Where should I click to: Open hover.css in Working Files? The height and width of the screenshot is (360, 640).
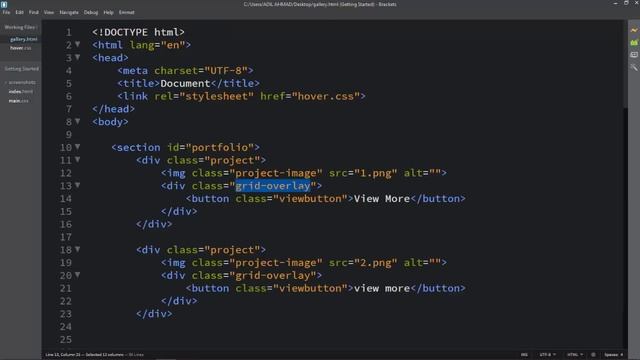click(20, 48)
